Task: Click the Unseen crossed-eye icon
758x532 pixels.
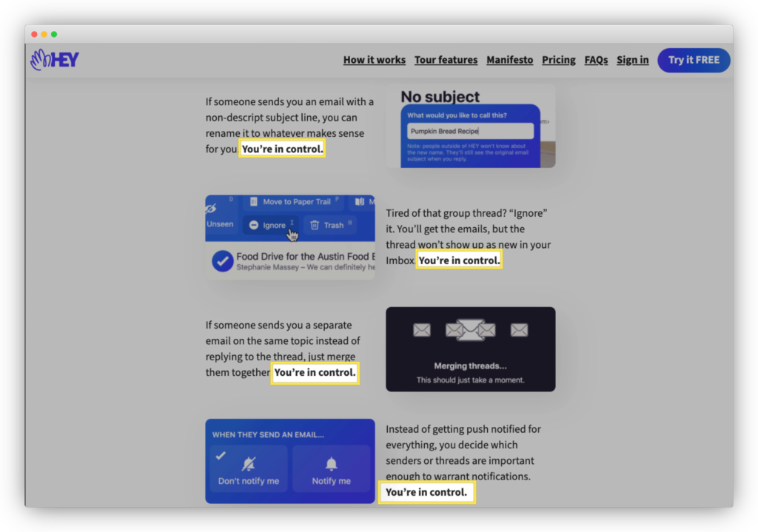Action: coord(210,210)
